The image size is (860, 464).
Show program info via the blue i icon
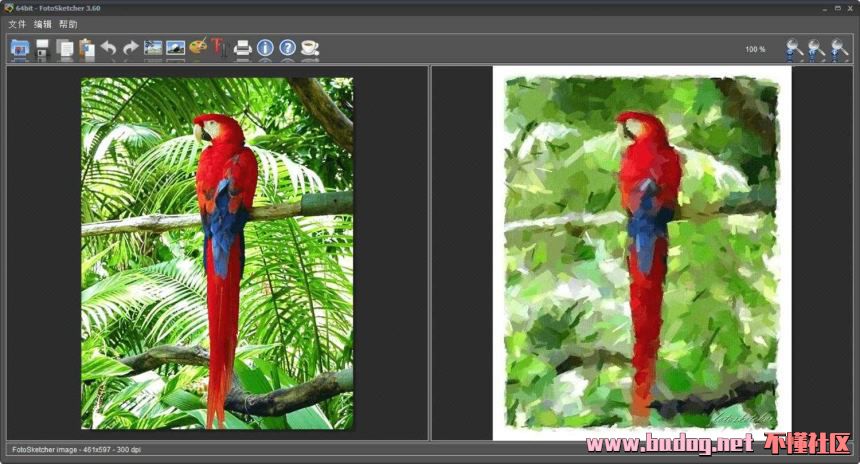[x=265, y=48]
